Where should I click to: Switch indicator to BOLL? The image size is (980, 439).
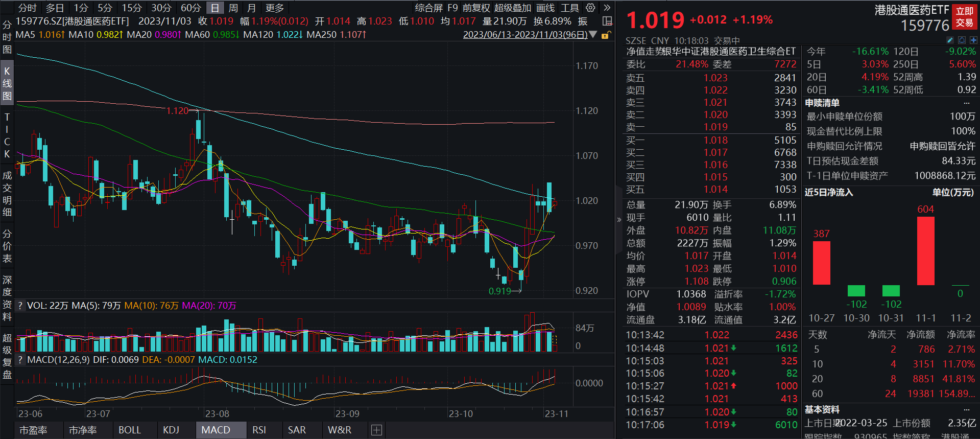click(x=130, y=430)
